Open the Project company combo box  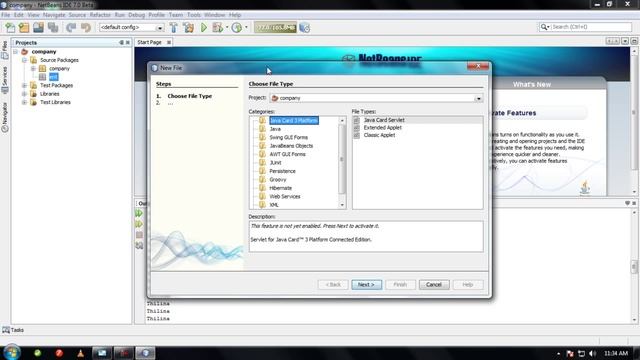[376, 98]
